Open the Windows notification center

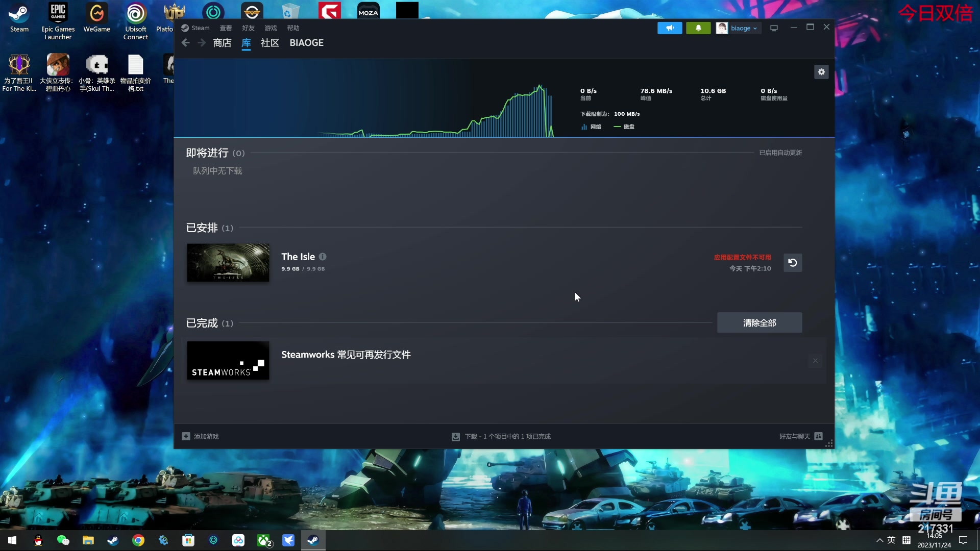(x=963, y=540)
